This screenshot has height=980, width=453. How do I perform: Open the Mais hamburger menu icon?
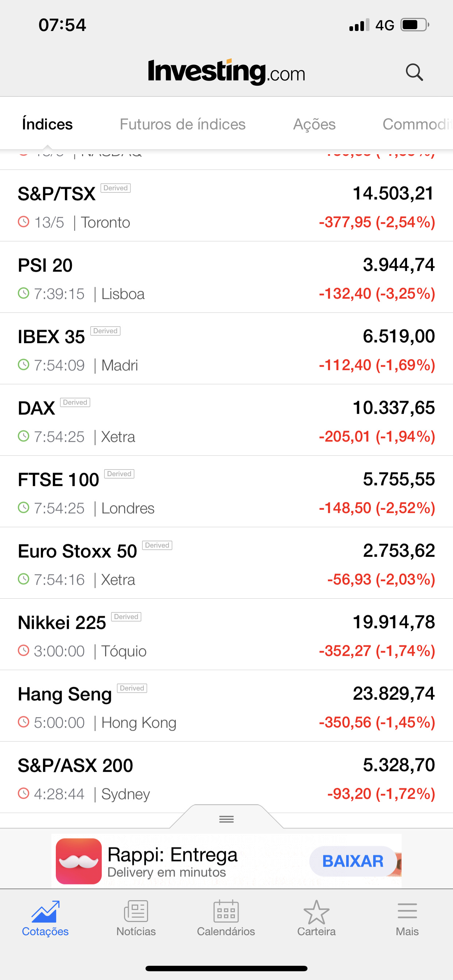click(x=407, y=911)
